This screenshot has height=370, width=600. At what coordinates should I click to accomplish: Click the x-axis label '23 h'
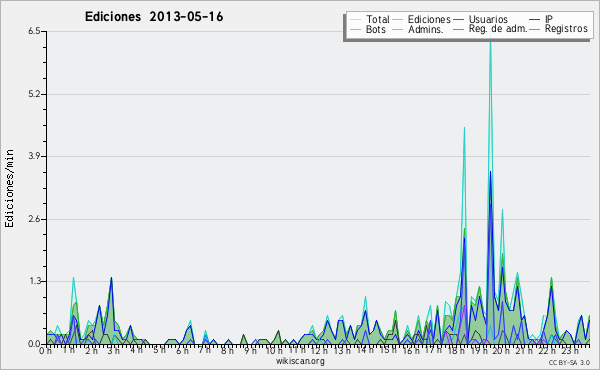[x=569, y=351]
